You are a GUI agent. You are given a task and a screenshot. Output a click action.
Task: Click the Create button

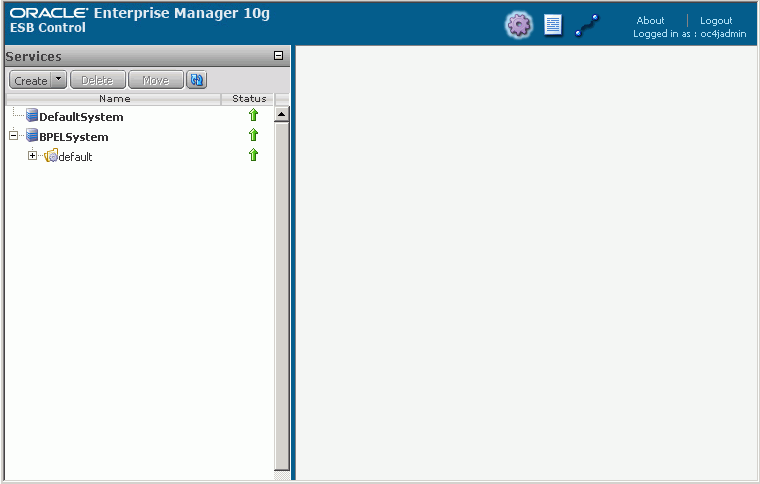tap(31, 80)
